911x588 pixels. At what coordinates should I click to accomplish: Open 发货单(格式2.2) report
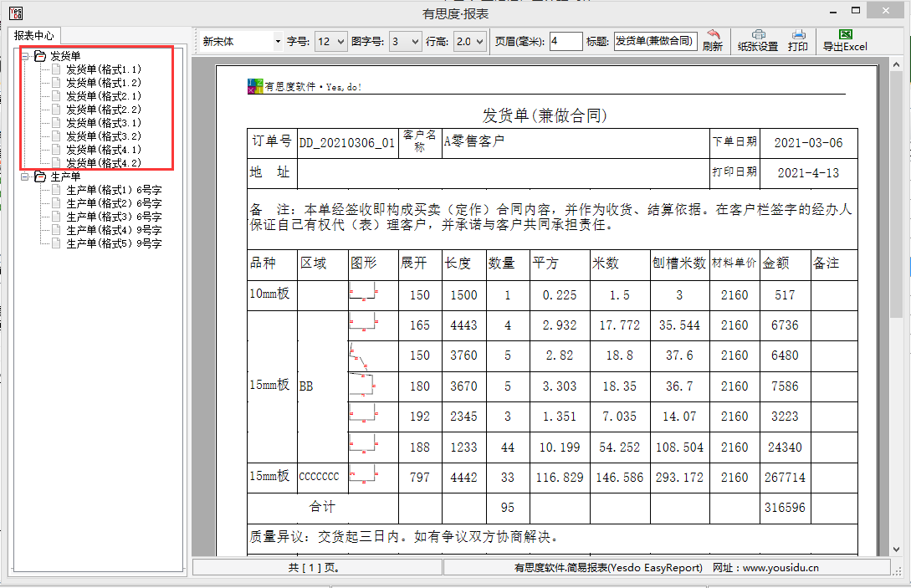pos(104,110)
